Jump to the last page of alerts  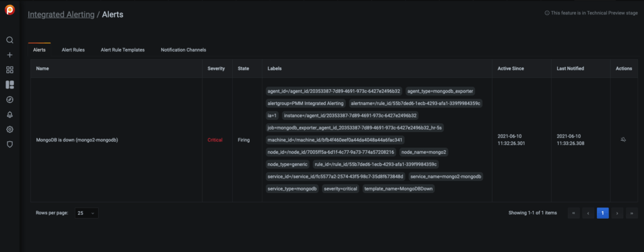pyautogui.click(x=631, y=213)
